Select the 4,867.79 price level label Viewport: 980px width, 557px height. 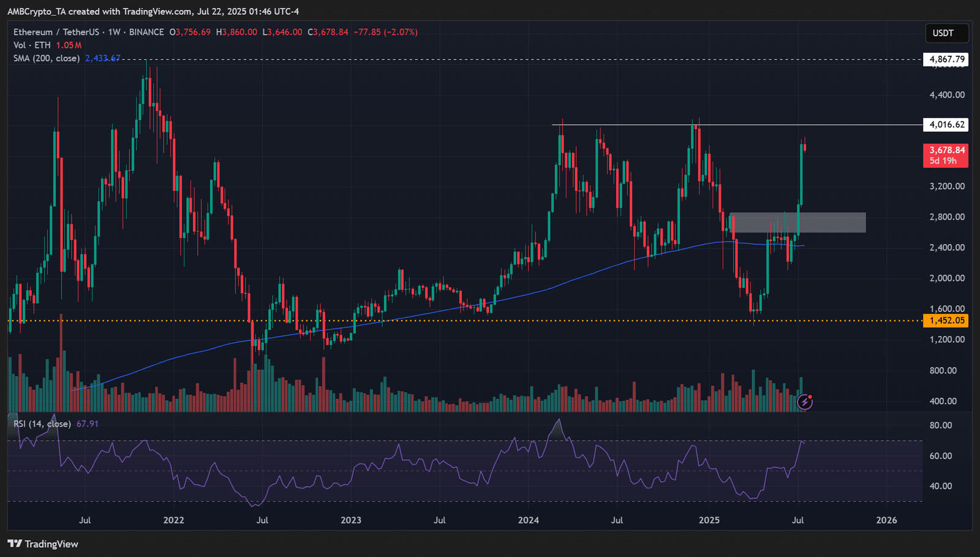click(946, 59)
